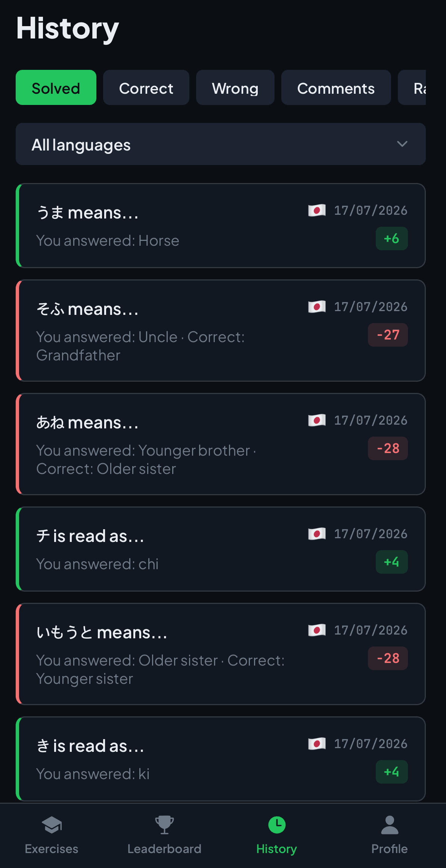Select the partially hidden Ra tab

tap(412, 87)
